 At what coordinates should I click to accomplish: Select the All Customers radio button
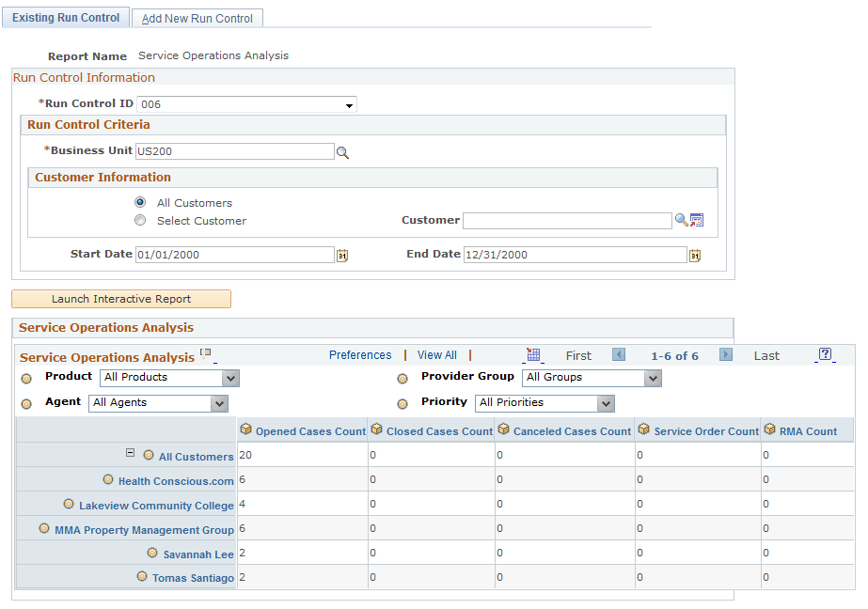[x=139, y=202]
